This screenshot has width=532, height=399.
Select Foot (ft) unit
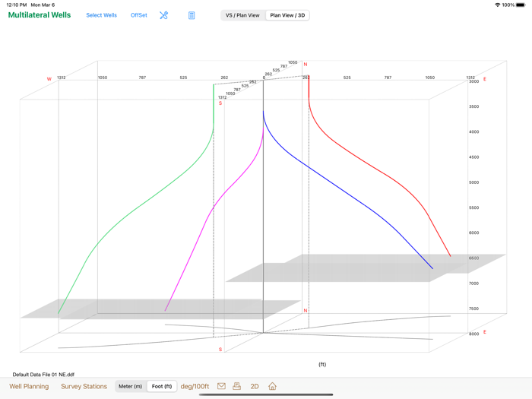pos(162,386)
